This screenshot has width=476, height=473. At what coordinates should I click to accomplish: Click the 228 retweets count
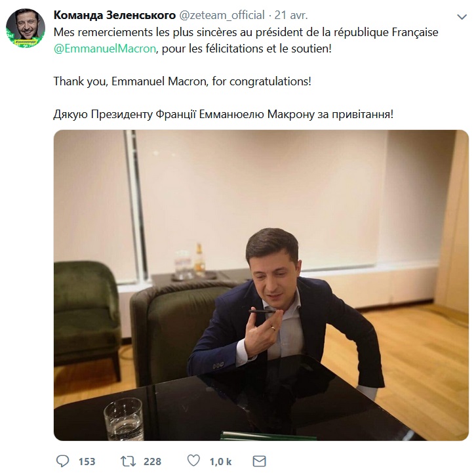click(152, 461)
